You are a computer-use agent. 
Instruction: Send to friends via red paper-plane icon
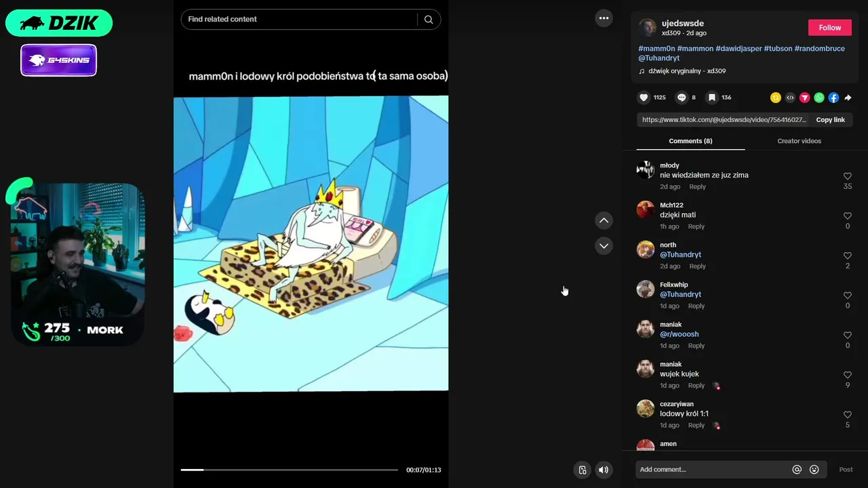coord(804,98)
